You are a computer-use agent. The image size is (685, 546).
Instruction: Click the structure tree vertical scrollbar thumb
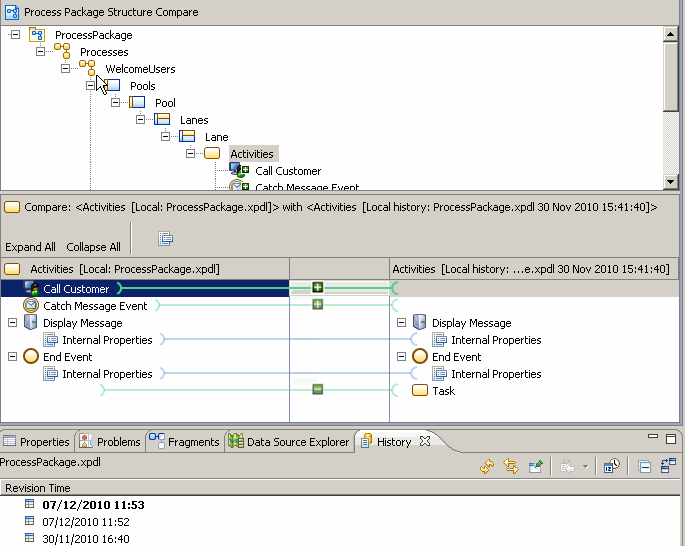[x=670, y=77]
